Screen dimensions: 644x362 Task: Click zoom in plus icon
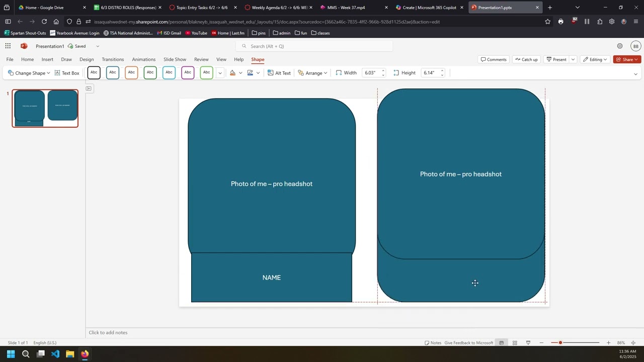tap(608, 343)
